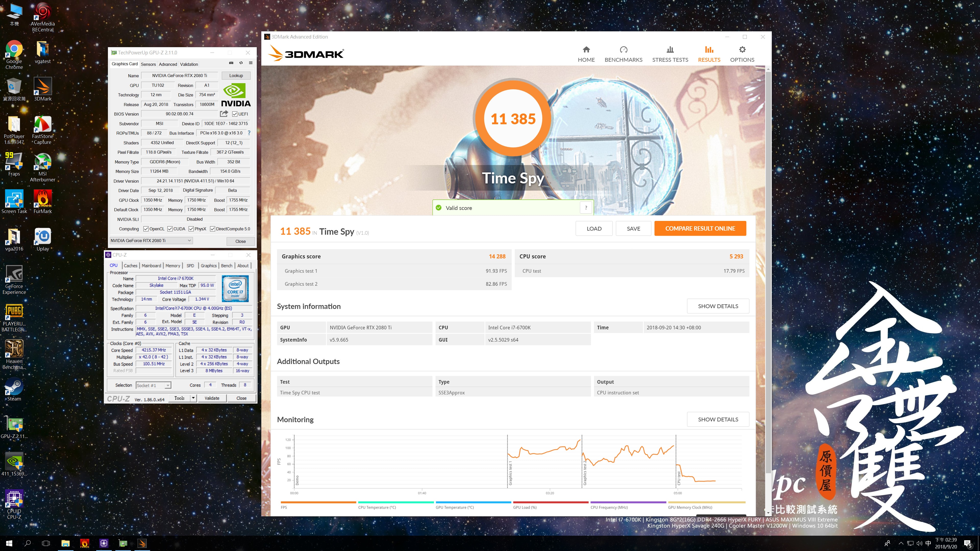Screen dimensions: 980x551
Task: Toggle the UEFI checkbox in GPU-Z
Action: click(x=235, y=114)
